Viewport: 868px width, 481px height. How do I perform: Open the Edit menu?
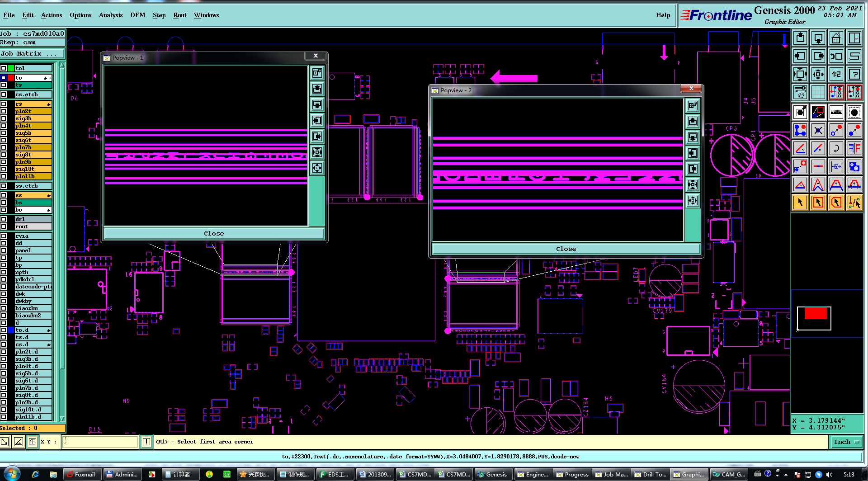(28, 15)
